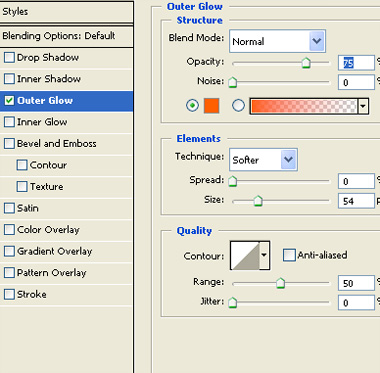The width and height of the screenshot is (380, 373).
Task: Click the Noise value field
Action: pyautogui.click(x=356, y=82)
